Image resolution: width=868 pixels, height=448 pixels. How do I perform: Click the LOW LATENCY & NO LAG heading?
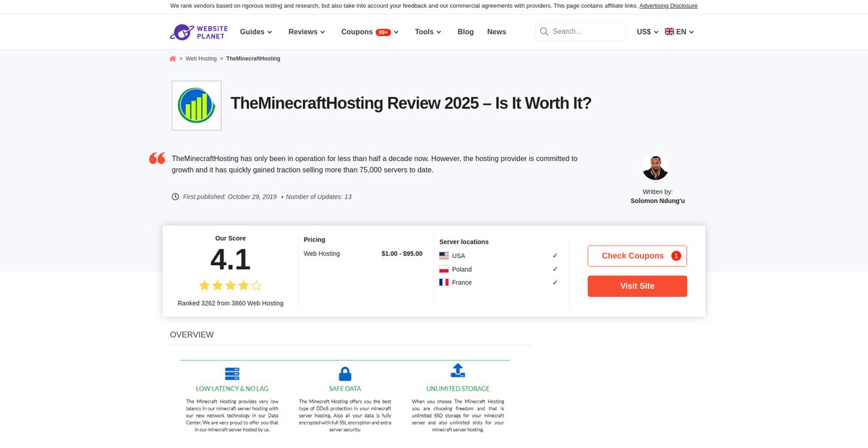pos(231,389)
